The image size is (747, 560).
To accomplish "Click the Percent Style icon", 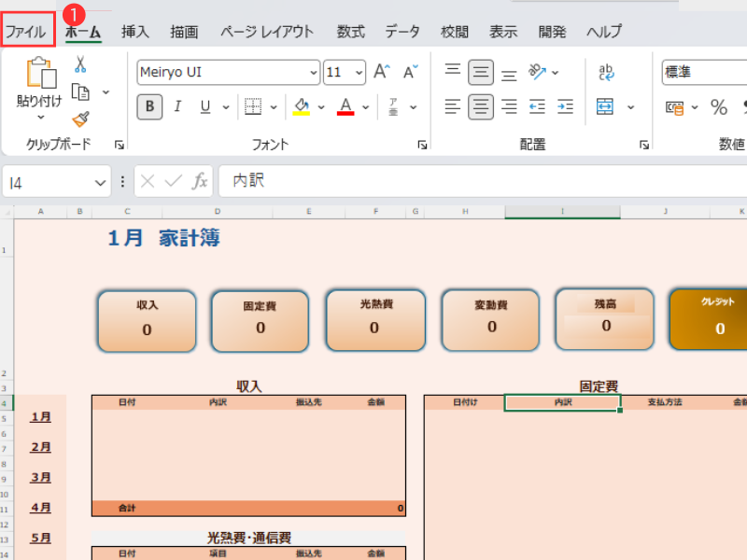I will (x=718, y=107).
